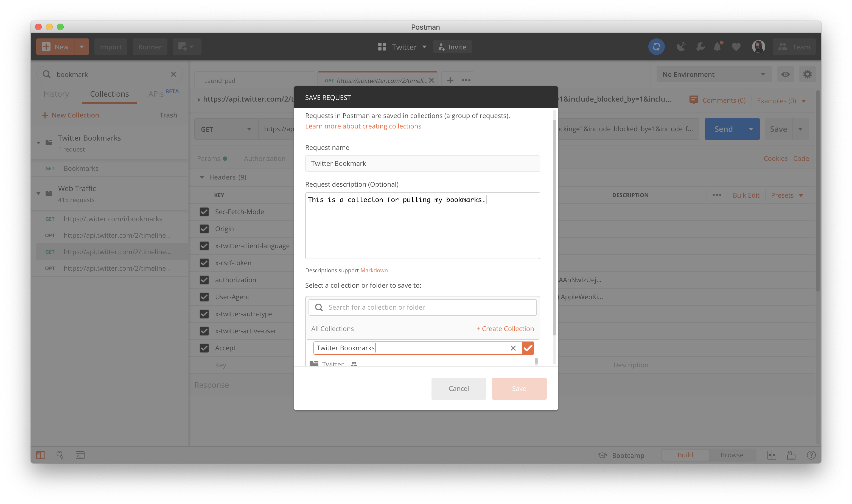Toggle the sidebar icon in status bar
Screen dimensions: 852x504
40,455
